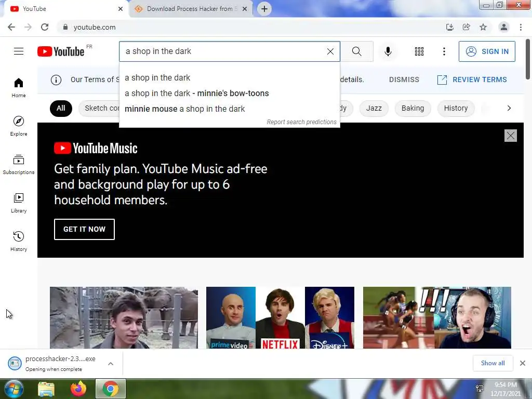The height and width of the screenshot is (399, 532).
Task: Open Library in the sidebar
Action: (19, 203)
